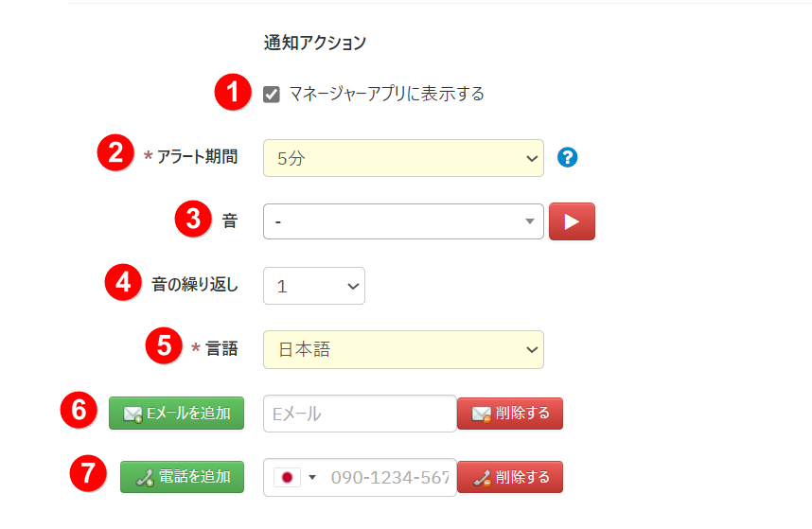
Task: Focus the Eメール input field
Action: click(x=360, y=414)
